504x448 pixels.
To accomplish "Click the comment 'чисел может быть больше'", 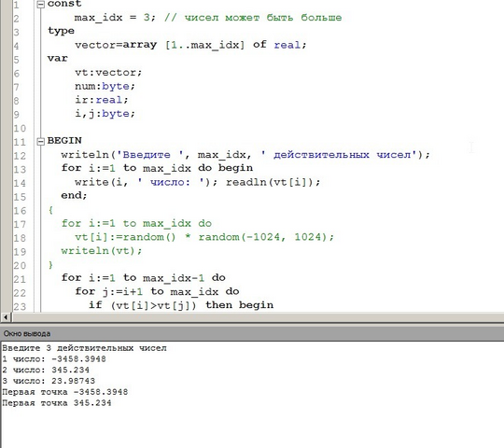I will (263, 18).
